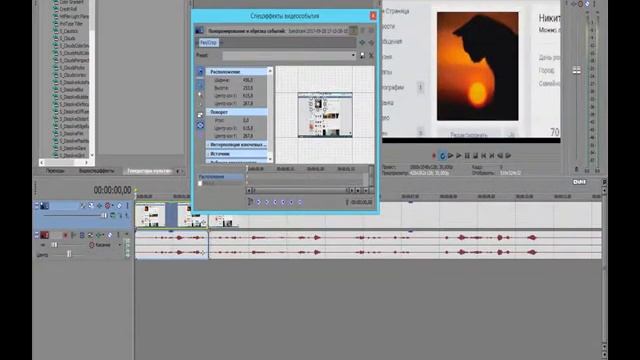Play from start in the preview transport
The image size is (640, 360).
pos(451,156)
